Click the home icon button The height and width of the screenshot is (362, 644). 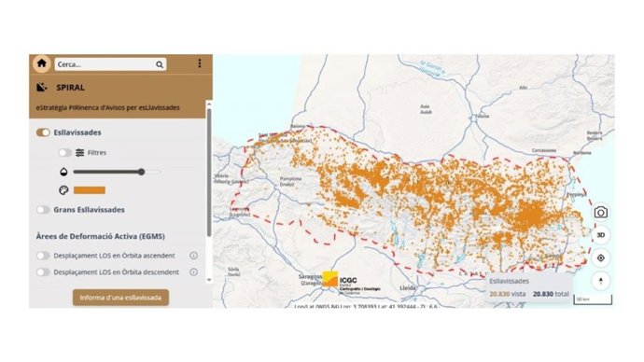41,63
